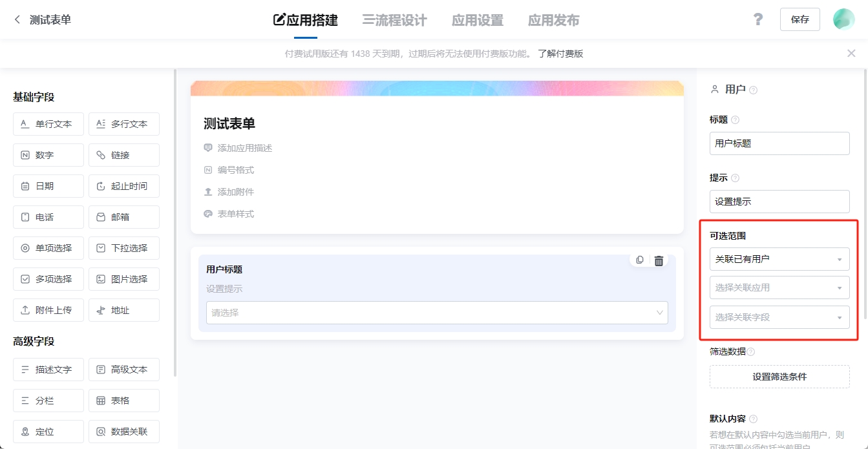添加高级字段中的“表格”

click(x=123, y=400)
